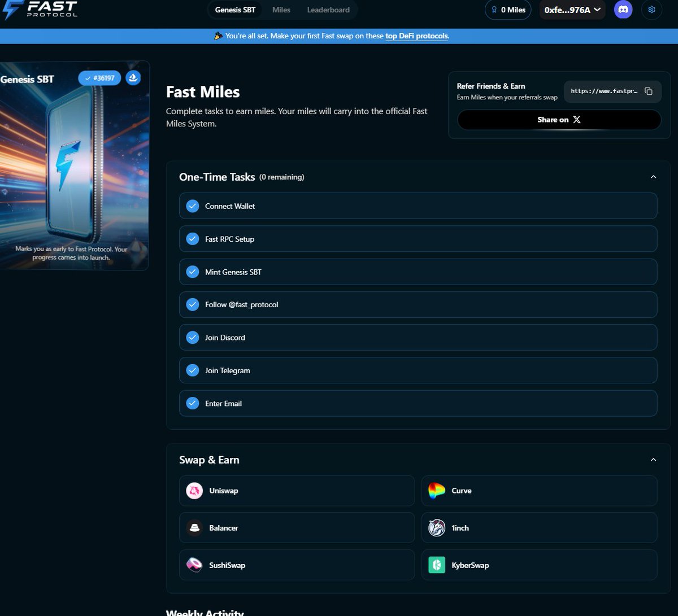Toggle the Mint Genesis SBT checkmark
Viewport: 678px width, 616px height.
coord(193,272)
